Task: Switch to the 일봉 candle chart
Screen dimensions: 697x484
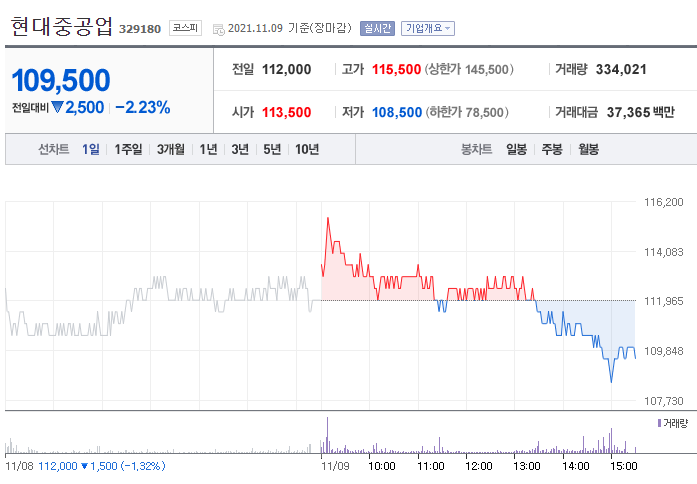Action: [x=517, y=149]
